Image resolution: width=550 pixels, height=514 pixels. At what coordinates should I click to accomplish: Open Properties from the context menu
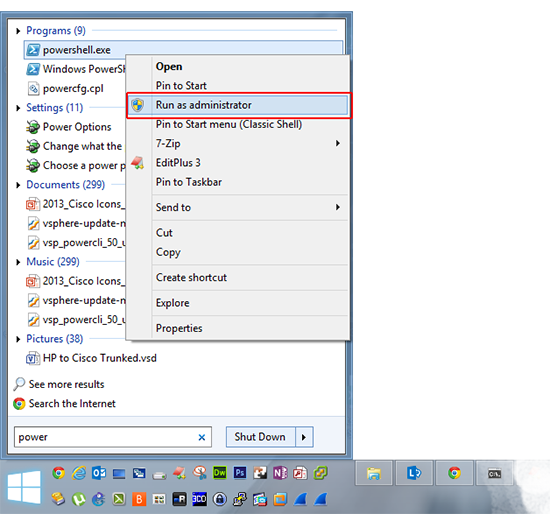coord(179,328)
